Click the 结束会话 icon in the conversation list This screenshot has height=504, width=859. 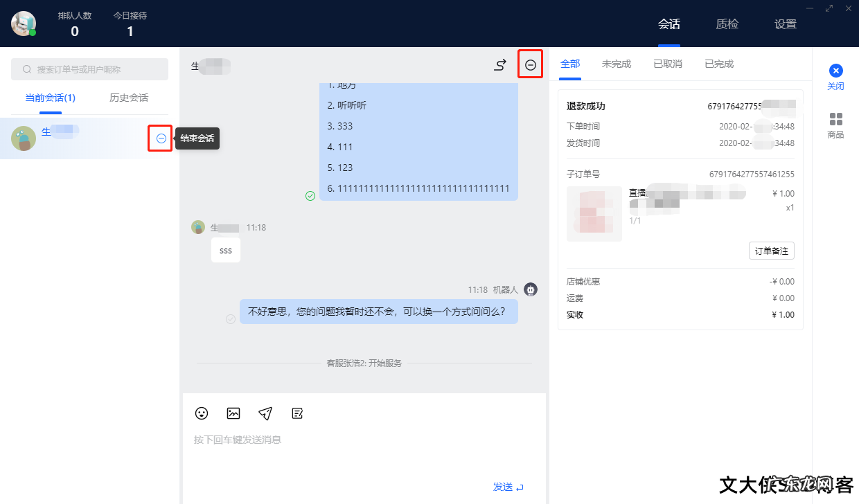point(160,138)
